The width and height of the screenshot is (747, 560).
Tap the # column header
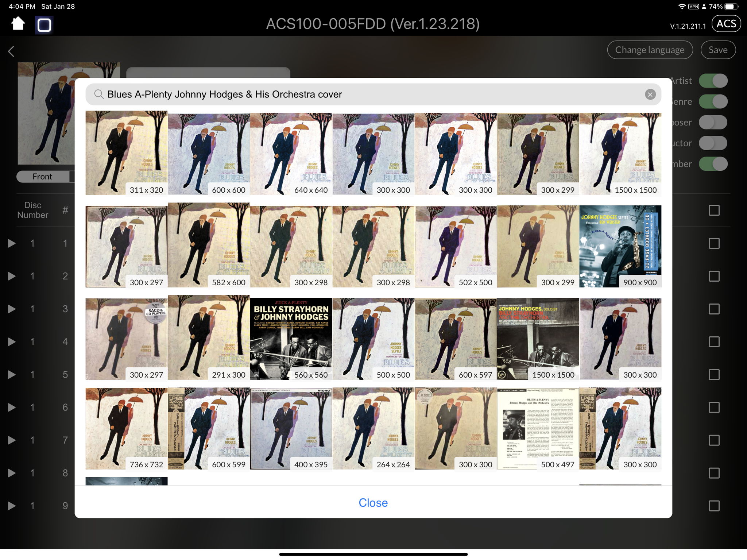[x=65, y=210]
